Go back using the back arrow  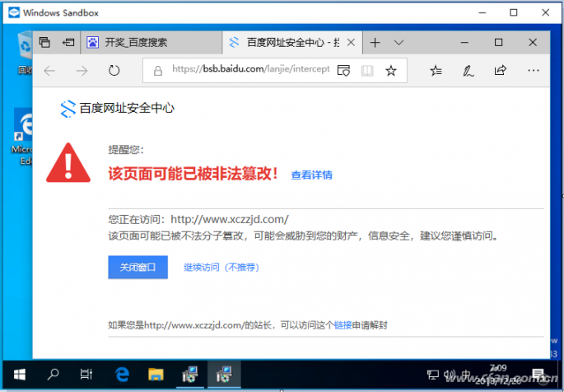point(49,71)
